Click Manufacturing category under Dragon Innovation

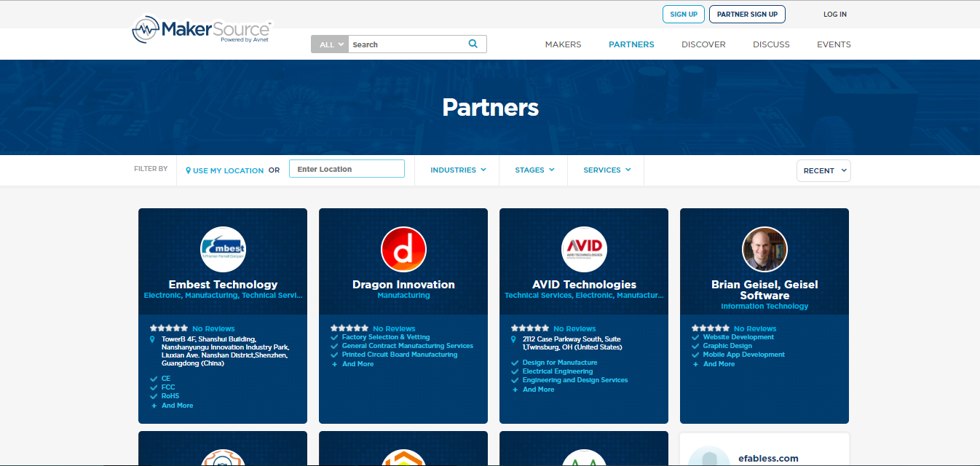click(403, 296)
